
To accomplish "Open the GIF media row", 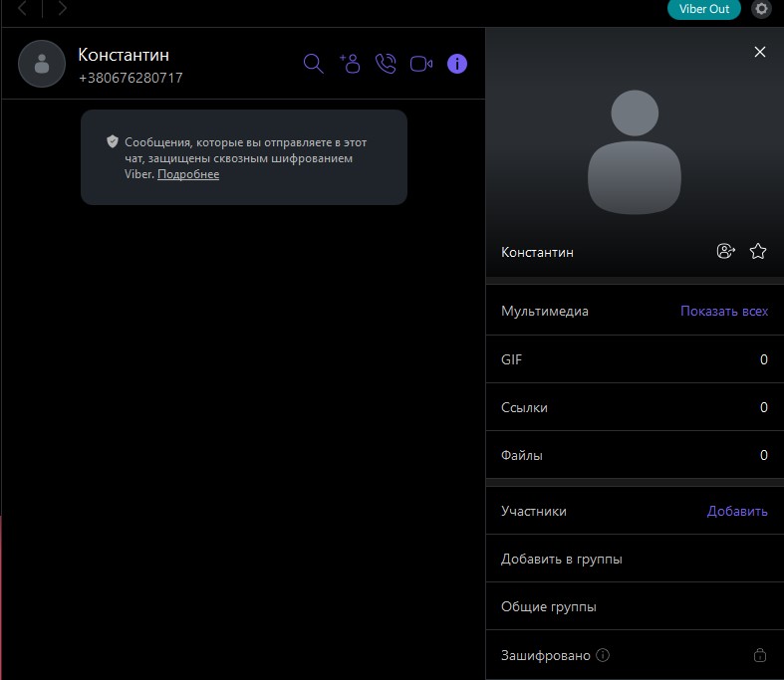I will (x=634, y=359).
